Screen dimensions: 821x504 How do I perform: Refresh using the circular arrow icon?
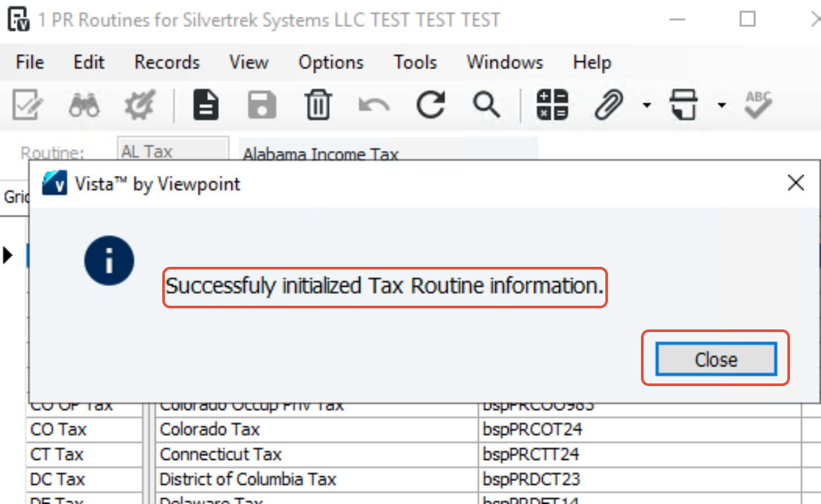tap(431, 105)
